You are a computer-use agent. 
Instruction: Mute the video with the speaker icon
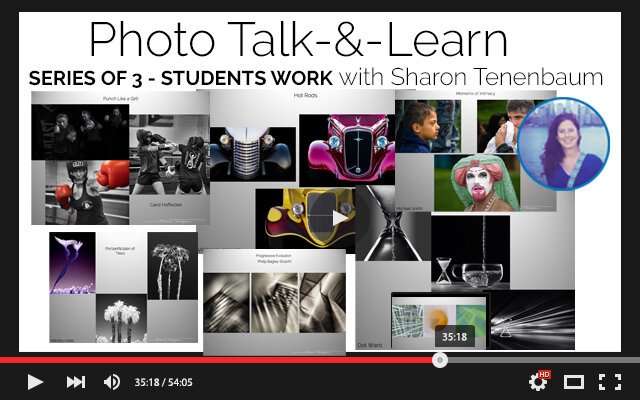pyautogui.click(x=111, y=382)
